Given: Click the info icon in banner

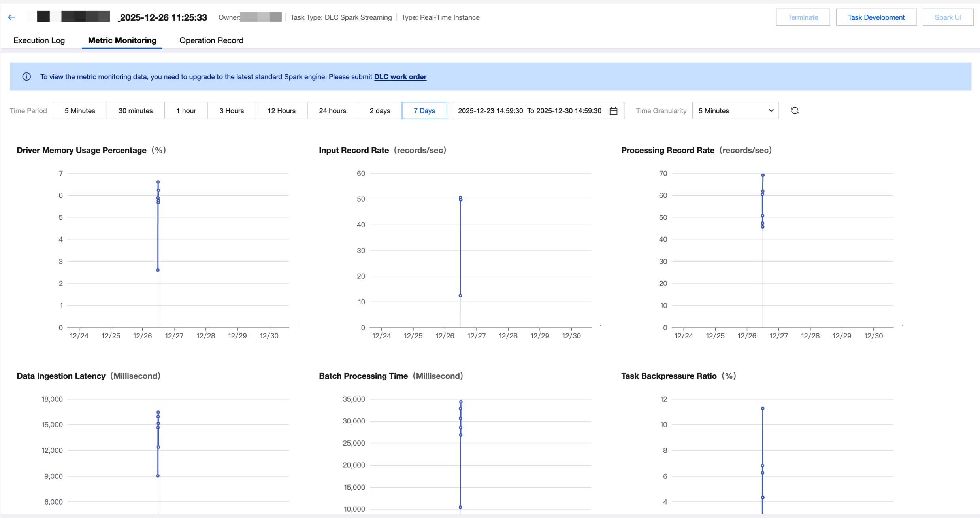Looking at the screenshot, I should [26, 77].
